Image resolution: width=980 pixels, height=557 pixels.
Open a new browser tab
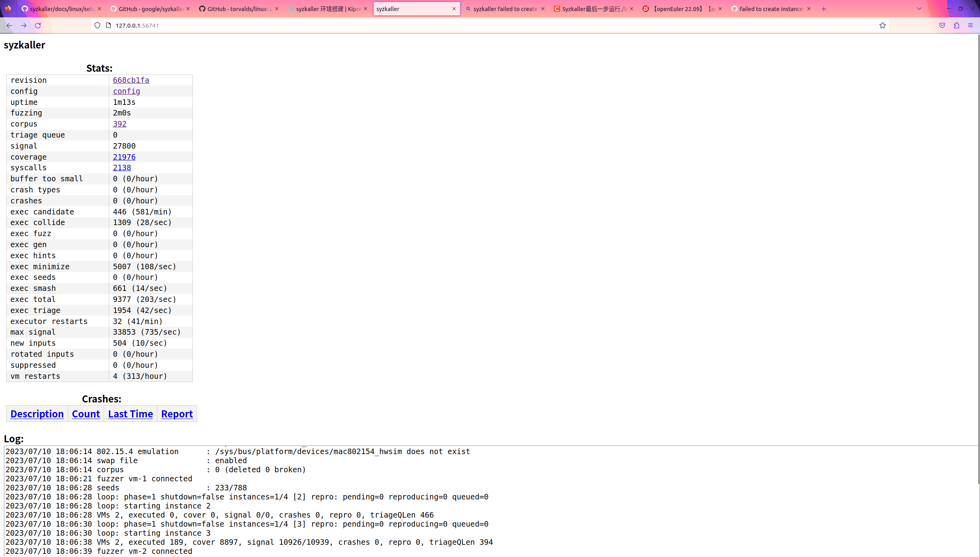coord(823,9)
